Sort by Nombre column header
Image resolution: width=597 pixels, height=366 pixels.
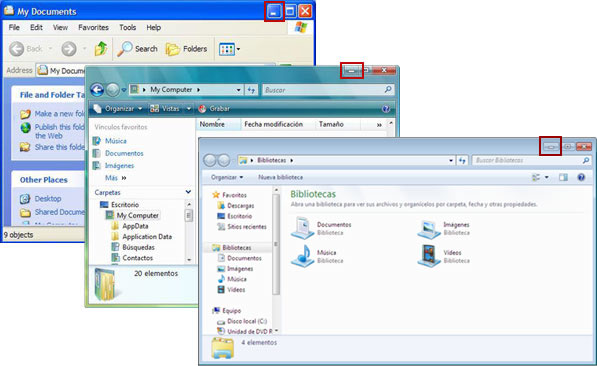click(x=218, y=125)
